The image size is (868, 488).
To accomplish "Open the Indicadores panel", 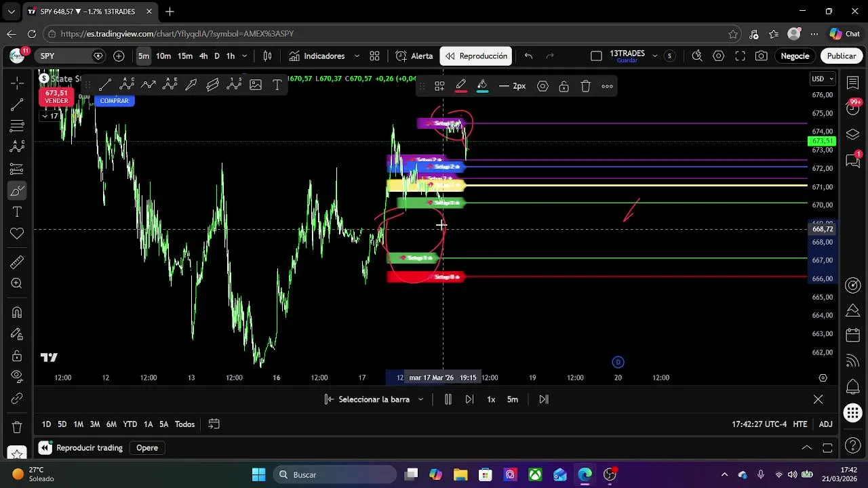I will 317,56.
